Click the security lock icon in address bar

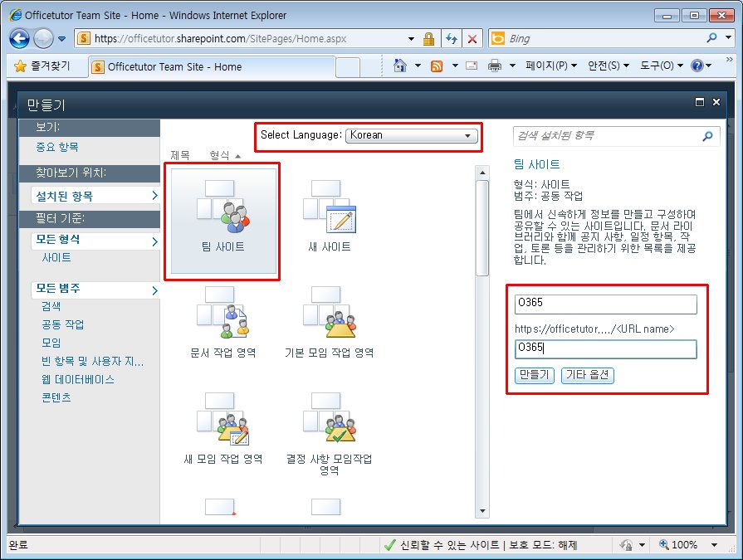(x=428, y=39)
